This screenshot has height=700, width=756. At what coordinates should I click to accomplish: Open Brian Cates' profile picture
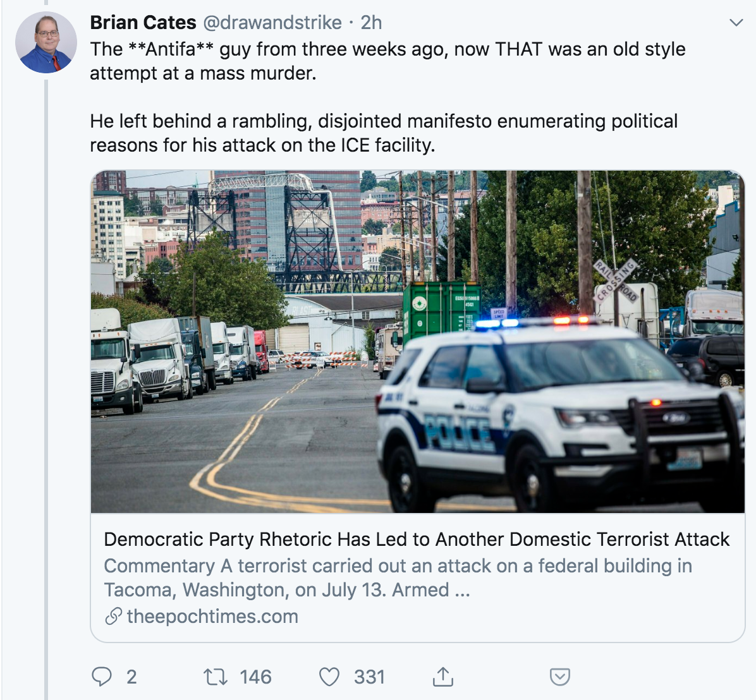(46, 42)
